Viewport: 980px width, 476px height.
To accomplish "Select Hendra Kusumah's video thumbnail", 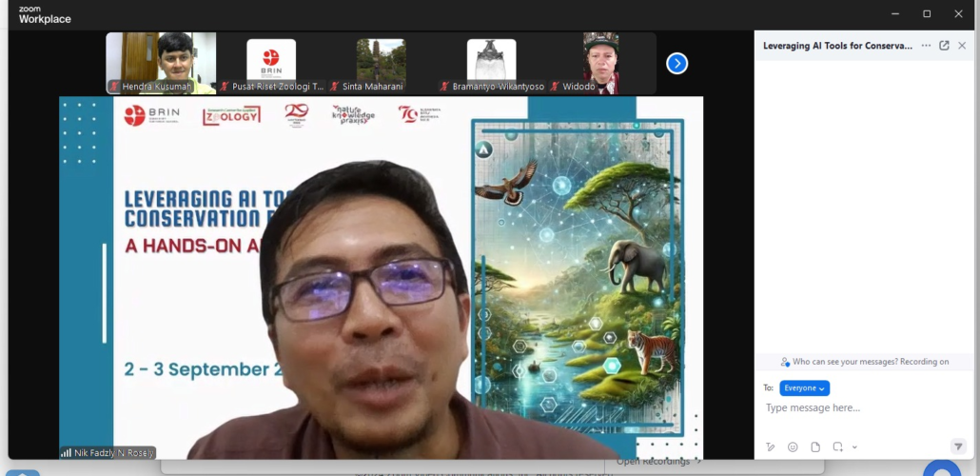I will tap(161, 63).
